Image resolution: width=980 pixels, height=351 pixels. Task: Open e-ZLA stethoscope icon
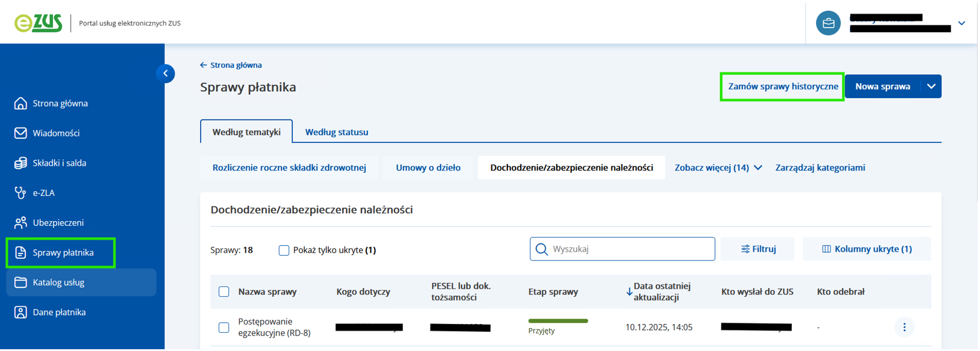point(21,193)
